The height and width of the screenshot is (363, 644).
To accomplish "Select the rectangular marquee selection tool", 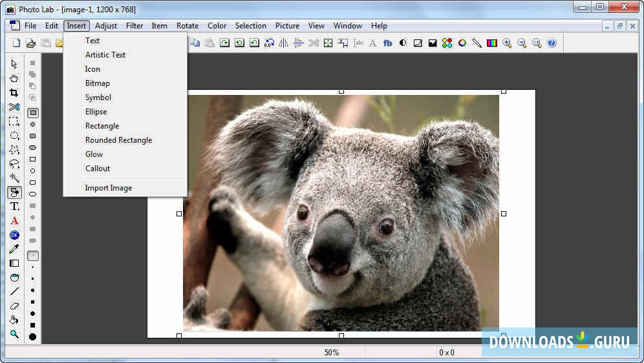I will [14, 121].
